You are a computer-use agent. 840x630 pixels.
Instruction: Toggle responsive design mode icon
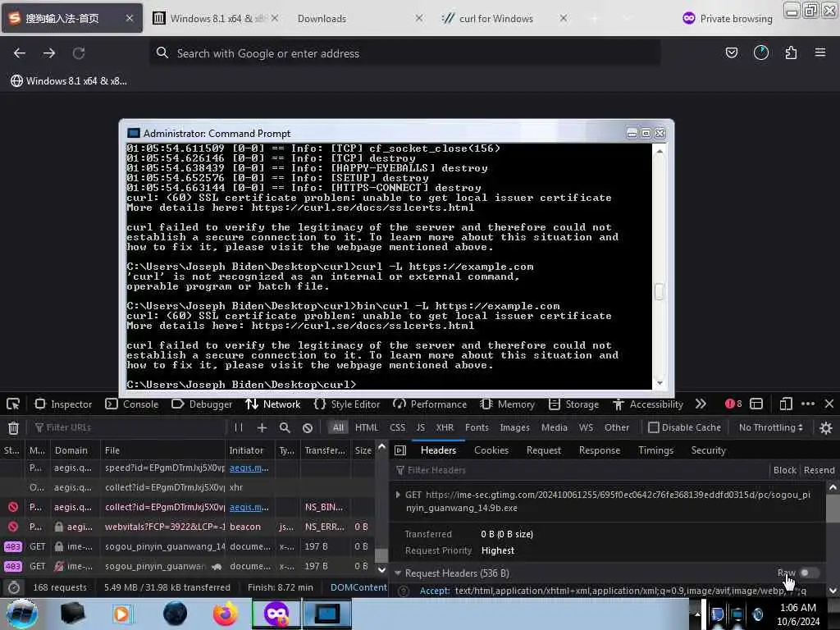[x=785, y=404]
